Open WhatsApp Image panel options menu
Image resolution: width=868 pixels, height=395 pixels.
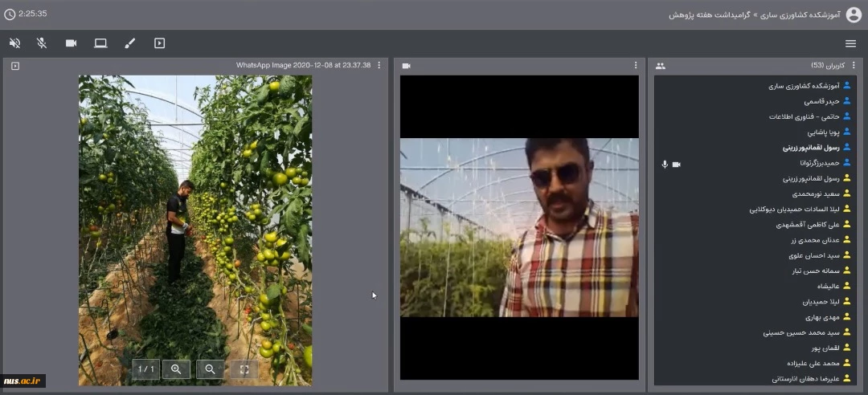pyautogui.click(x=379, y=66)
